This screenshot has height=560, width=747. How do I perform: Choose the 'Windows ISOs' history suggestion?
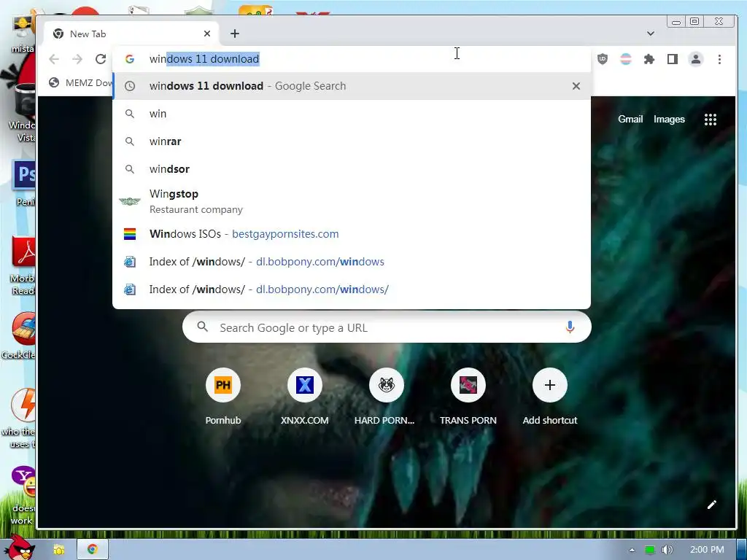pyautogui.click(x=352, y=234)
